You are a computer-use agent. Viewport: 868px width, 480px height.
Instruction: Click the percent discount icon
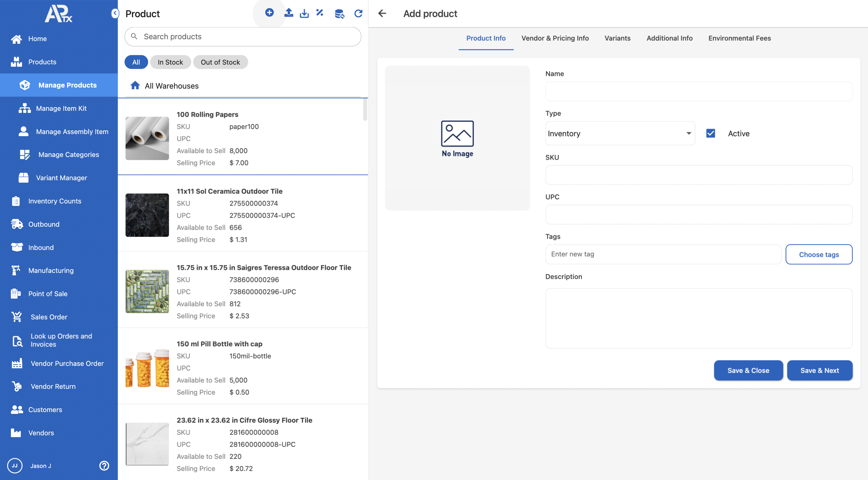click(320, 13)
